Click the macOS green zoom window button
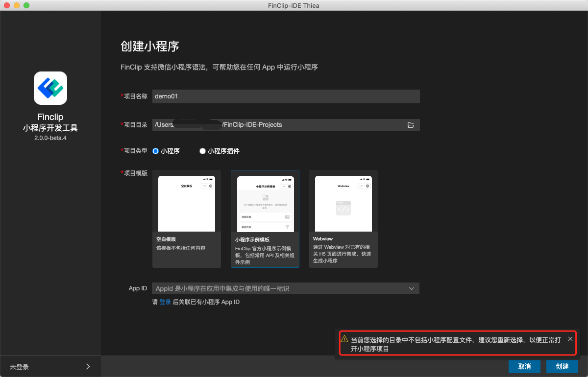This screenshot has height=377, width=588. [x=26, y=5]
